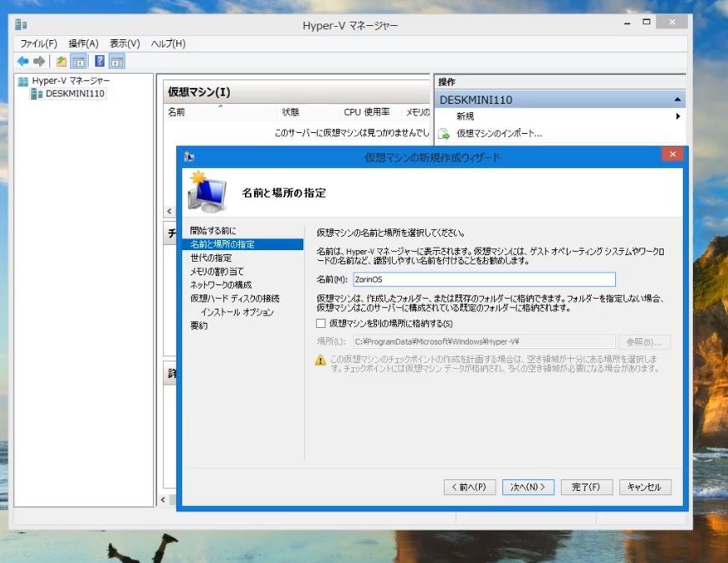Image resolution: width=728 pixels, height=563 pixels.
Task: Enable storing virtual machine in different location
Action: (x=321, y=323)
